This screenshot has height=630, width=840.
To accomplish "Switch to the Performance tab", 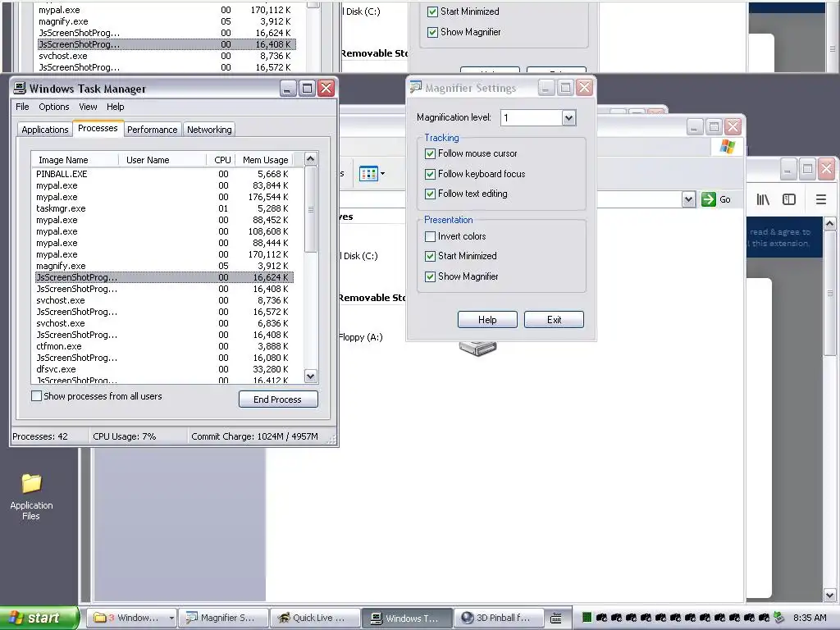I will pos(152,130).
